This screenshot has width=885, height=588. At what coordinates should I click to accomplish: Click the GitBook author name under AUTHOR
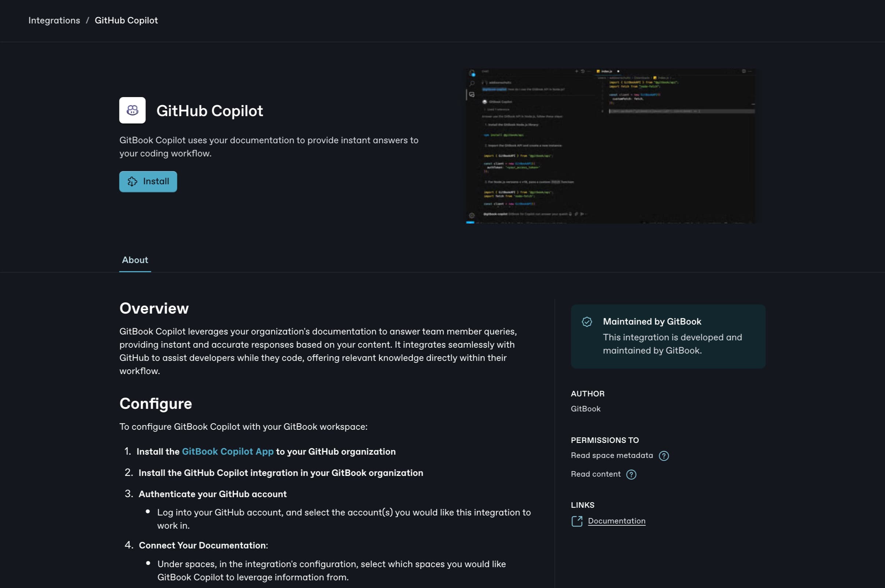pos(585,409)
